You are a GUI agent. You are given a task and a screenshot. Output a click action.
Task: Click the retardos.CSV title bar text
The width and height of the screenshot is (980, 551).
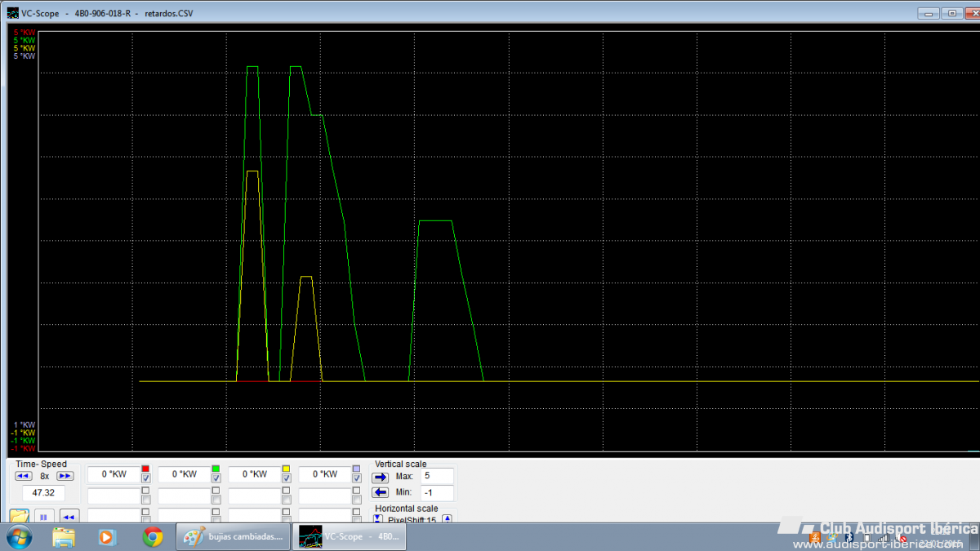click(168, 13)
